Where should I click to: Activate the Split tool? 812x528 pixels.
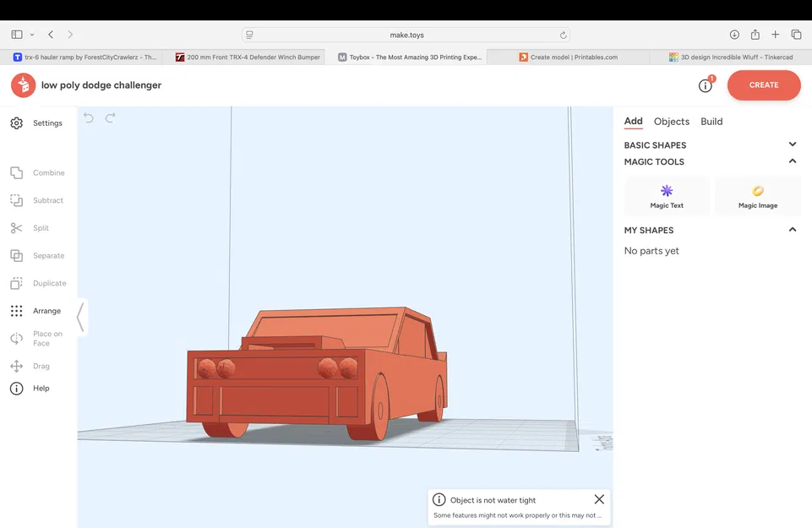(40, 227)
